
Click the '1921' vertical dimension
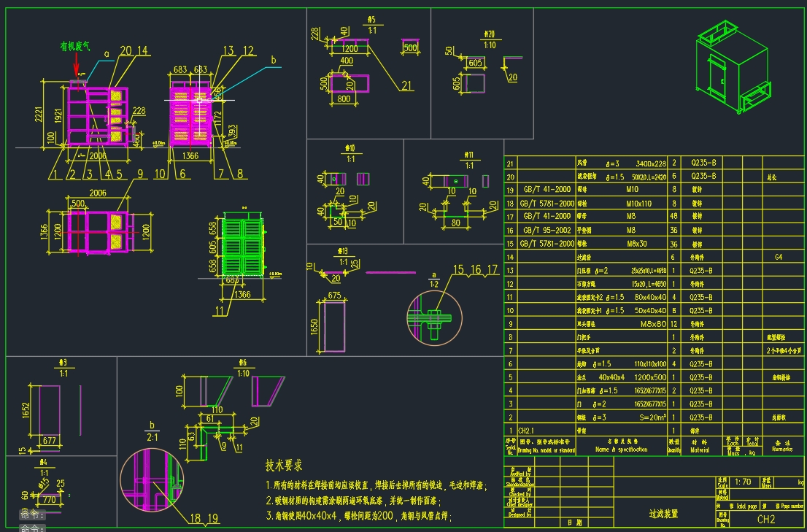58,115
